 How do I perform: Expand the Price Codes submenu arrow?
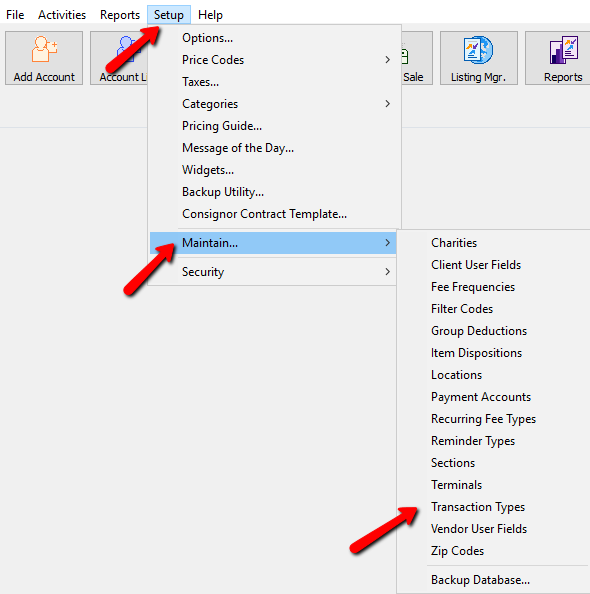tap(387, 60)
